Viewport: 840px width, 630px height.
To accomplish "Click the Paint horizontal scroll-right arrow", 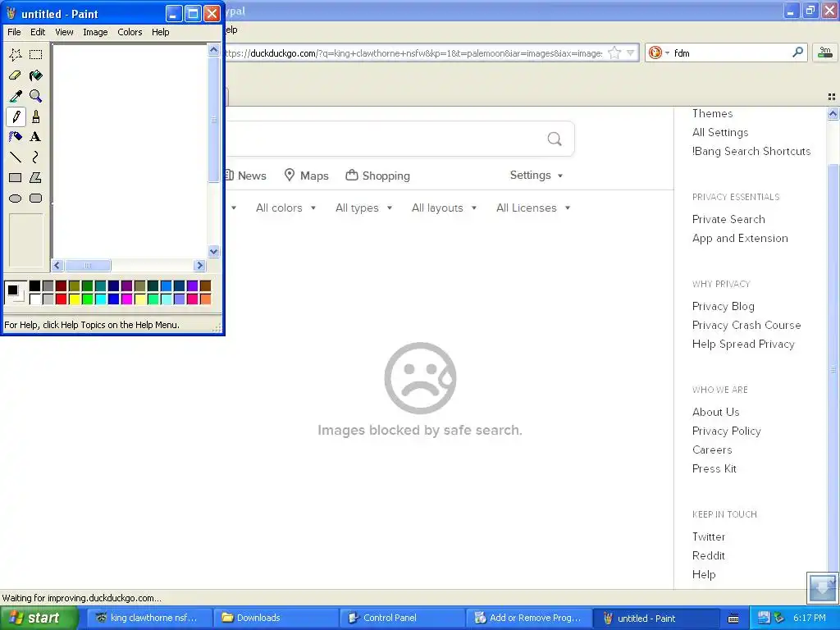I will (x=200, y=265).
